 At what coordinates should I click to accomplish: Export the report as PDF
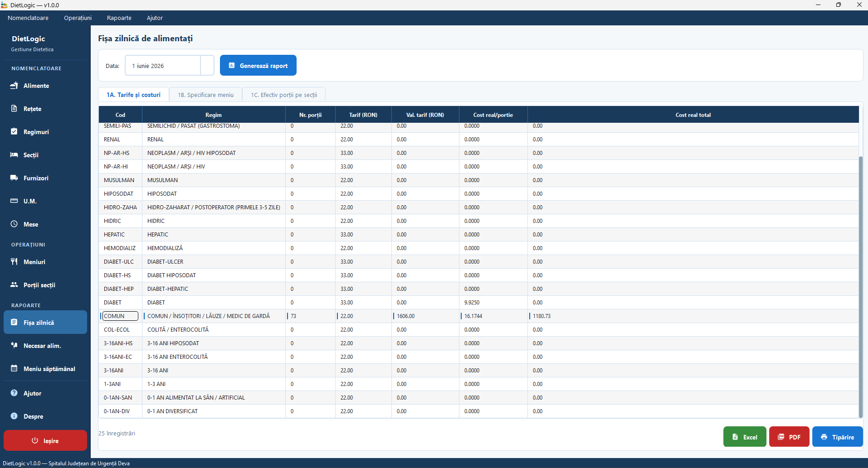click(x=789, y=437)
